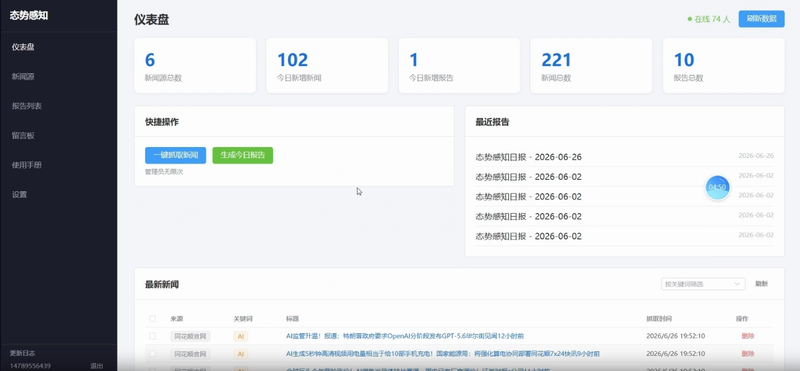Click the 最新新闻 panel heading

162,284
